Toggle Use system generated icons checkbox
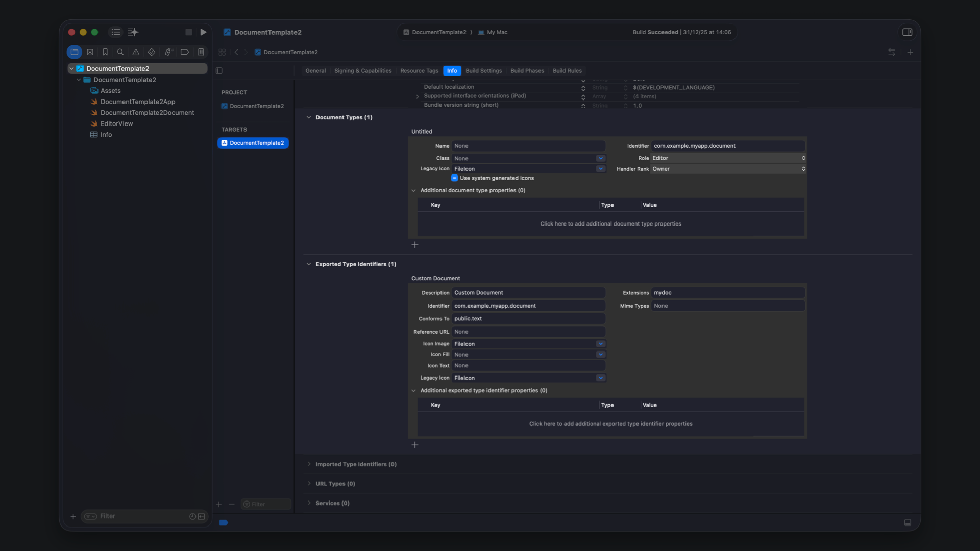Image resolution: width=980 pixels, height=551 pixels. [454, 178]
